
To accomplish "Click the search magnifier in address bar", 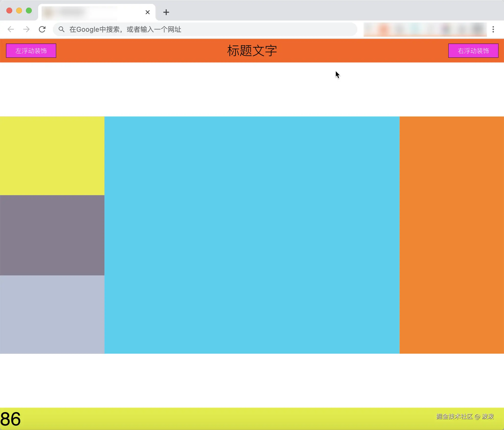I will click(x=62, y=29).
